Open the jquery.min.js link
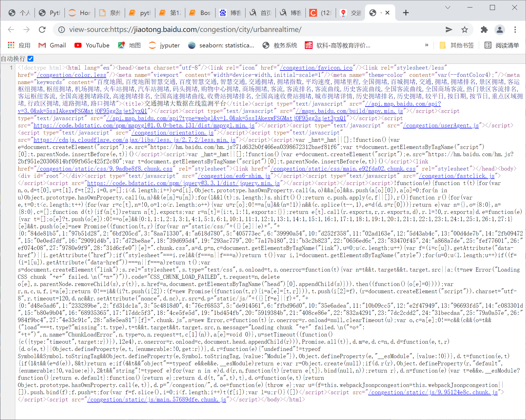This screenshot has width=526, height=420. point(183,183)
